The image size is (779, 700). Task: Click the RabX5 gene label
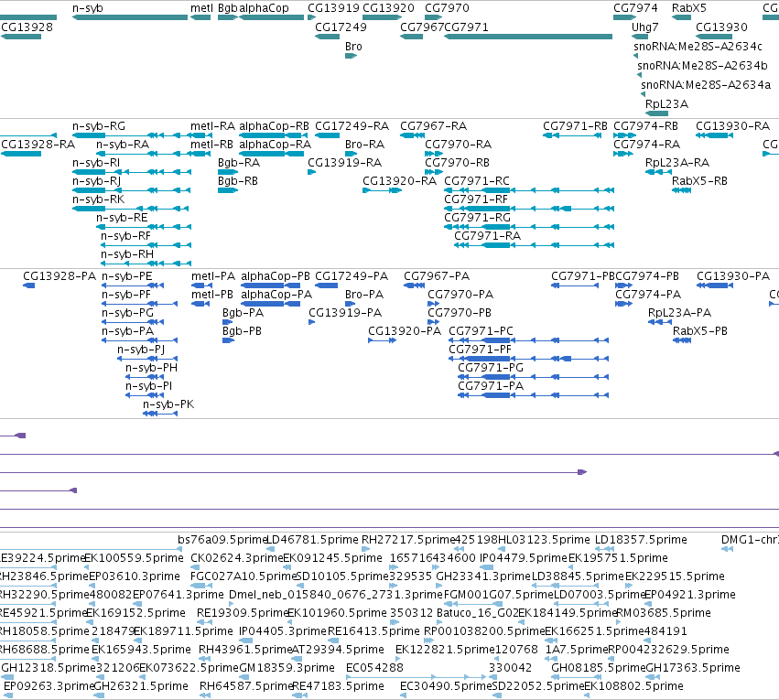pos(688,8)
